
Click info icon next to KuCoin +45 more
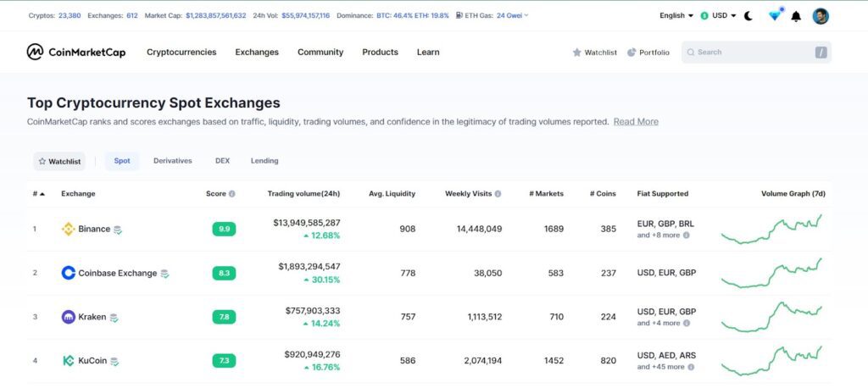coord(690,367)
